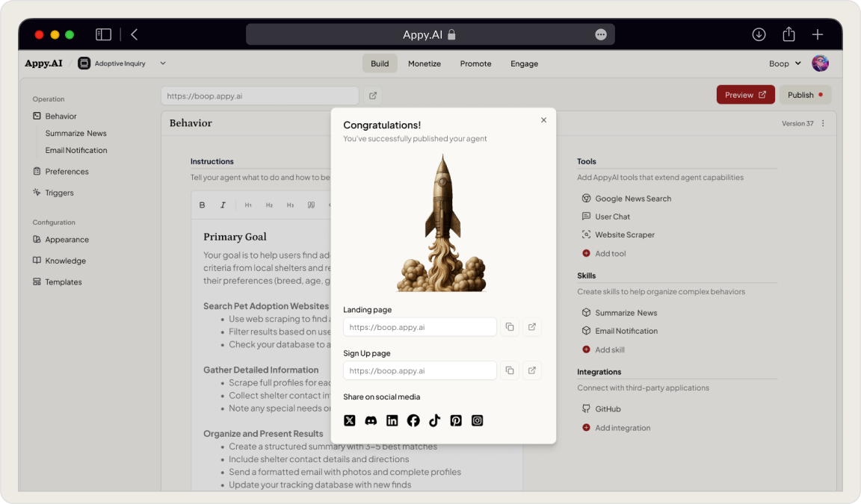
Task: Apply italic formatting in Instructions editor
Action: click(223, 205)
